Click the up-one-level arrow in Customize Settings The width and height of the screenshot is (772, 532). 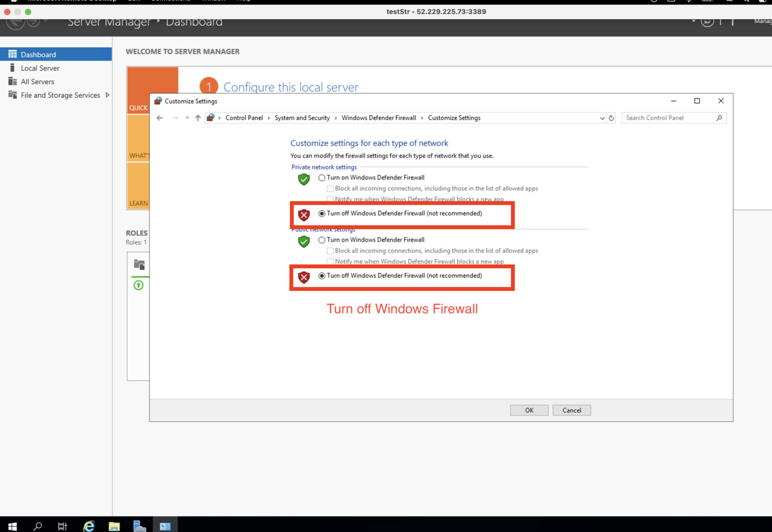point(198,118)
